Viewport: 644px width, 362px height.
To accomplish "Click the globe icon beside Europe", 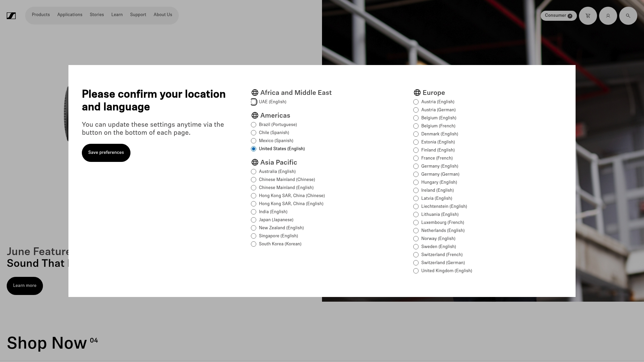I will [x=417, y=93].
